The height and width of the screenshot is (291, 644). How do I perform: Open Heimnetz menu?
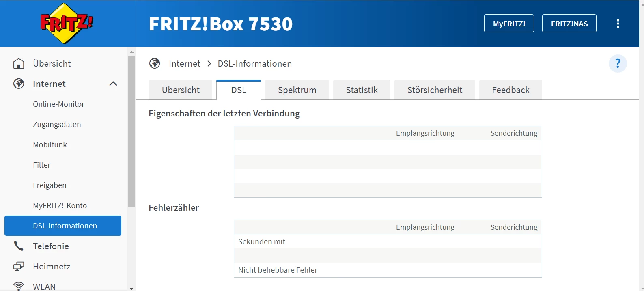coord(52,267)
